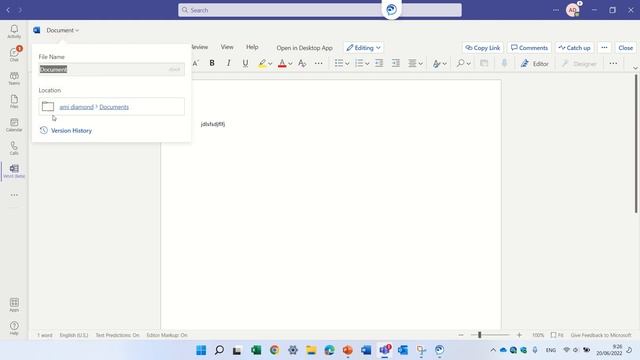This screenshot has width=640, height=360.
Task: Open the user profile avatar
Action: pyautogui.click(x=573, y=10)
